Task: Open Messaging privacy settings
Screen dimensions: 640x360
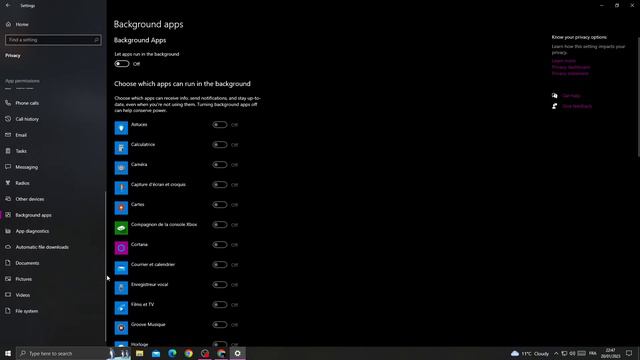Action: pyautogui.click(x=27, y=167)
